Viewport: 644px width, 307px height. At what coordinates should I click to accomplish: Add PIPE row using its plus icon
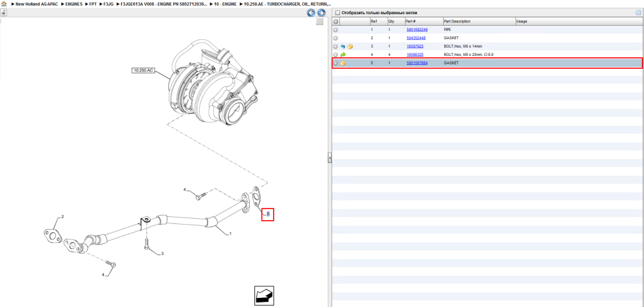[x=336, y=30]
